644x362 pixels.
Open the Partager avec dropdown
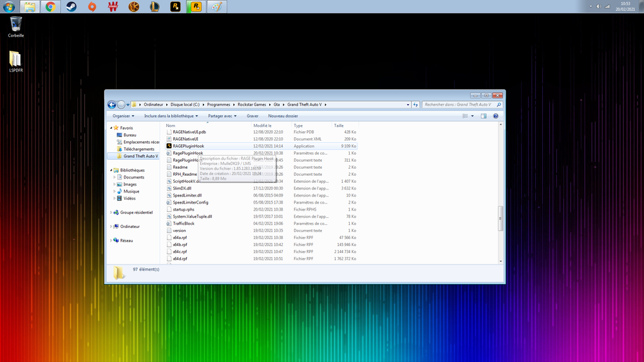coord(222,116)
